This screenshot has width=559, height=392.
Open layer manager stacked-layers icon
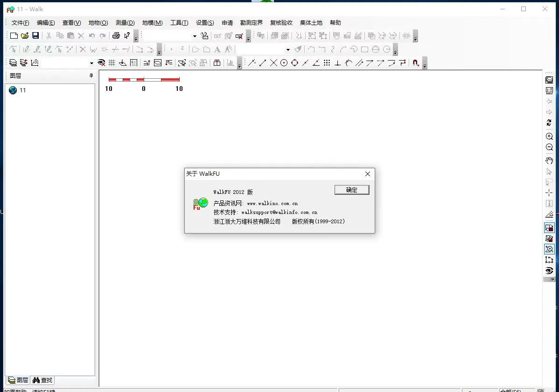pos(13,63)
